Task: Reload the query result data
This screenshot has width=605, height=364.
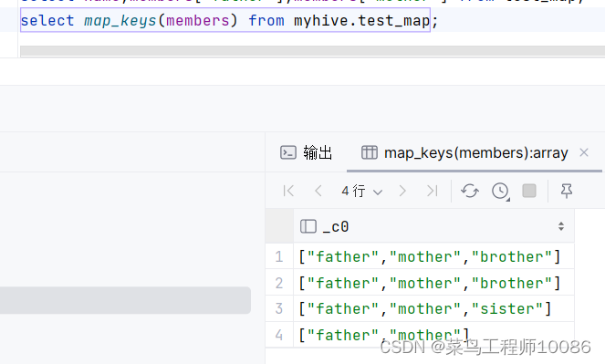Action: [x=470, y=191]
